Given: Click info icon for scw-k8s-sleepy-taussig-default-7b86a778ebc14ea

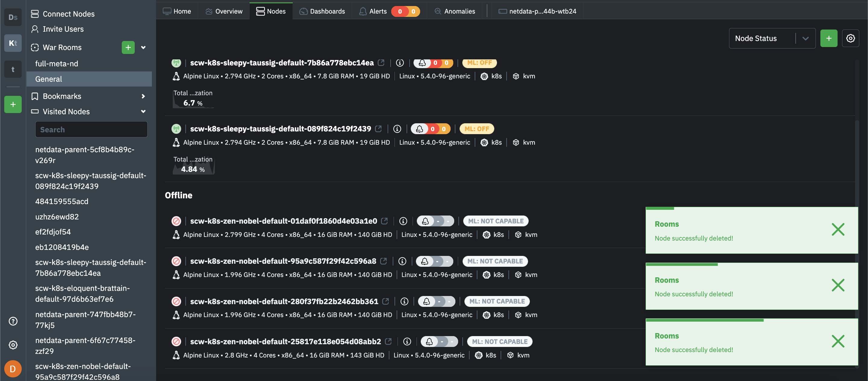Looking at the screenshot, I should [400, 63].
